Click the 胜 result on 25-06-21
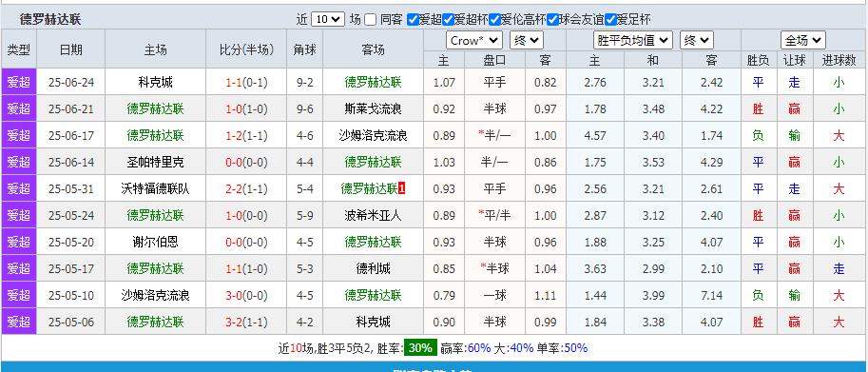This screenshot has width=868, height=372. point(758,109)
